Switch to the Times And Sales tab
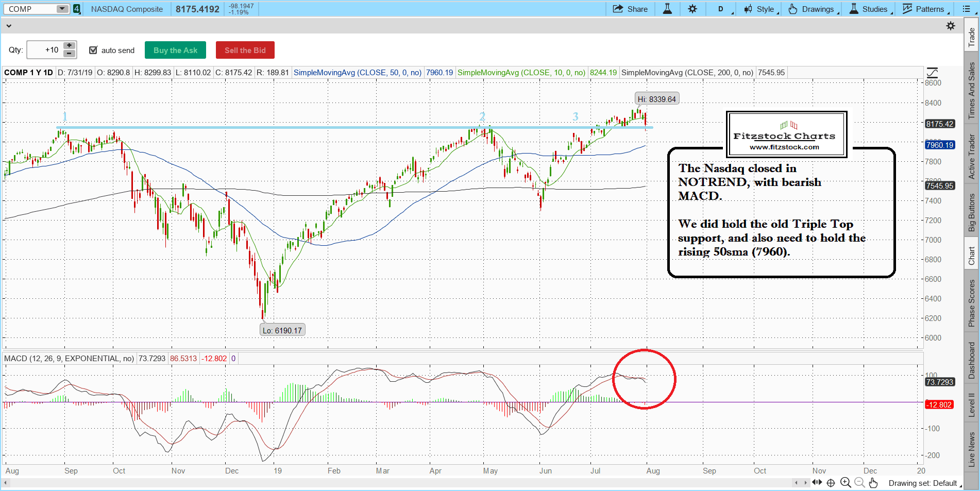The width and height of the screenshot is (980, 491). (x=971, y=91)
